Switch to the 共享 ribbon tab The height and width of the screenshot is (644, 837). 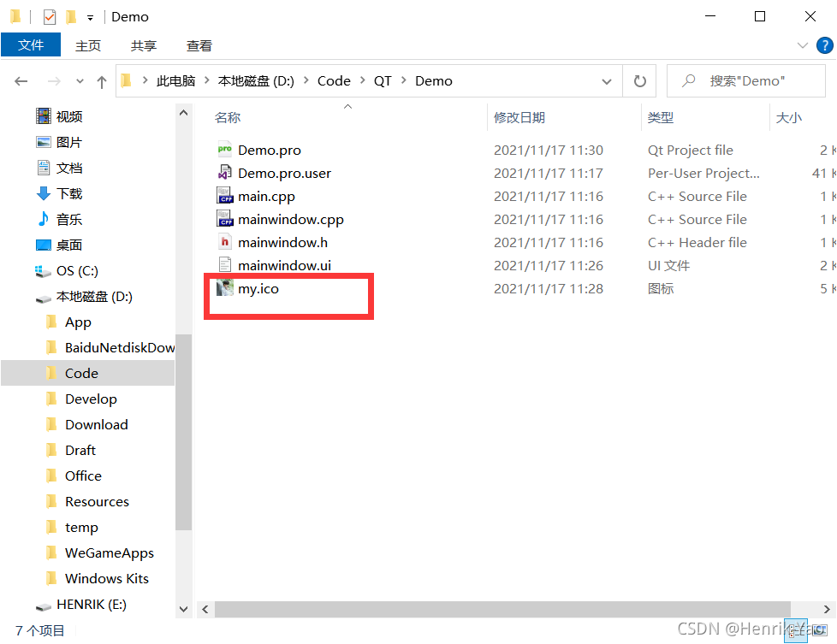[x=144, y=45]
